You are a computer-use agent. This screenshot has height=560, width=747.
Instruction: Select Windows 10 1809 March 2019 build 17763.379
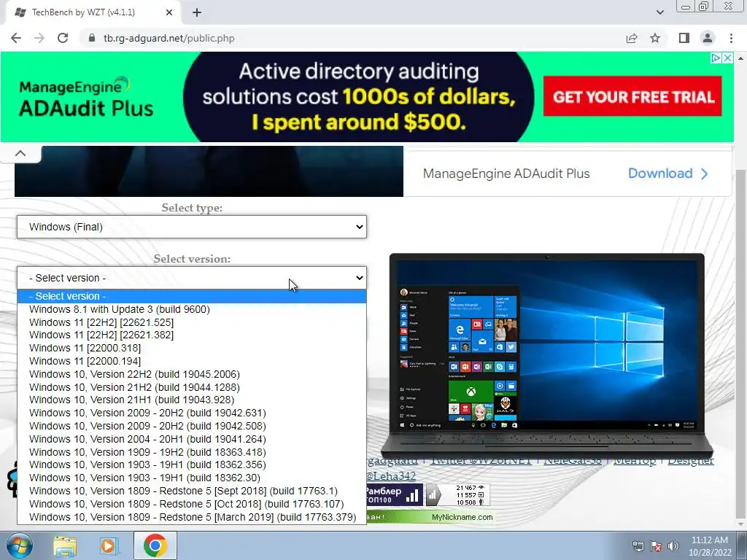tap(192, 517)
